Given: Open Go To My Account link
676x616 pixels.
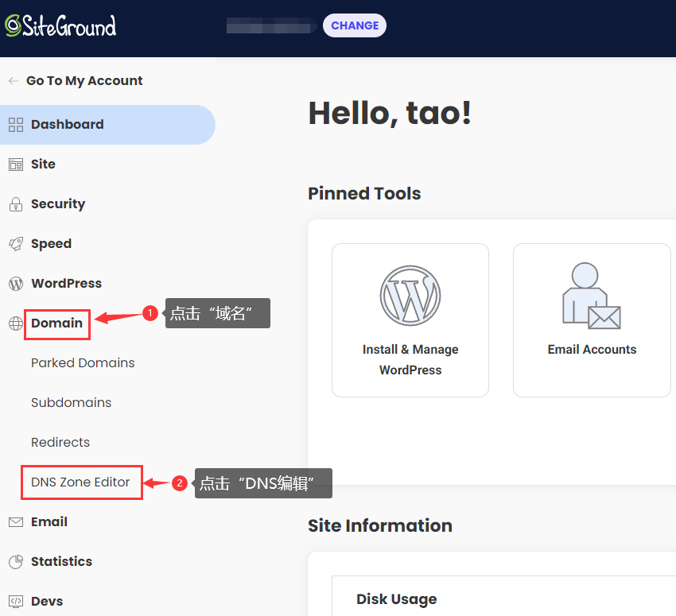Looking at the screenshot, I should 84,80.
